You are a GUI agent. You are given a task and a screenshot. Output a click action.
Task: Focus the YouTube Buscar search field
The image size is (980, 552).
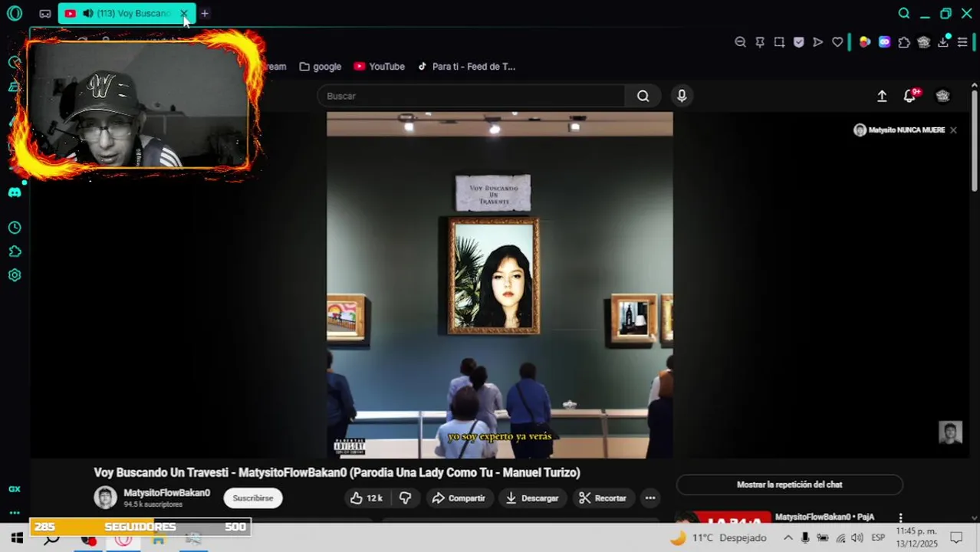click(x=471, y=96)
